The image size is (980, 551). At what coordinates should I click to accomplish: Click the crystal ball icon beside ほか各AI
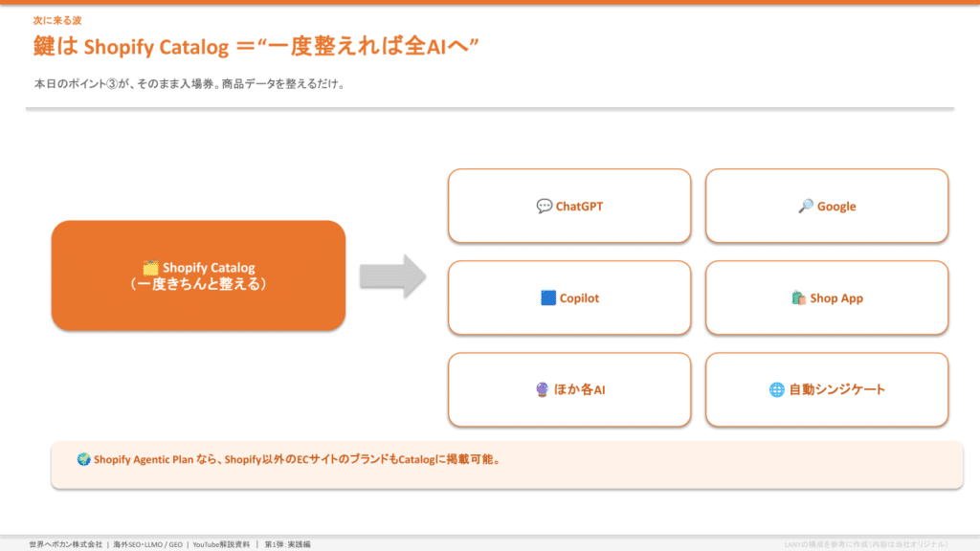(542, 390)
